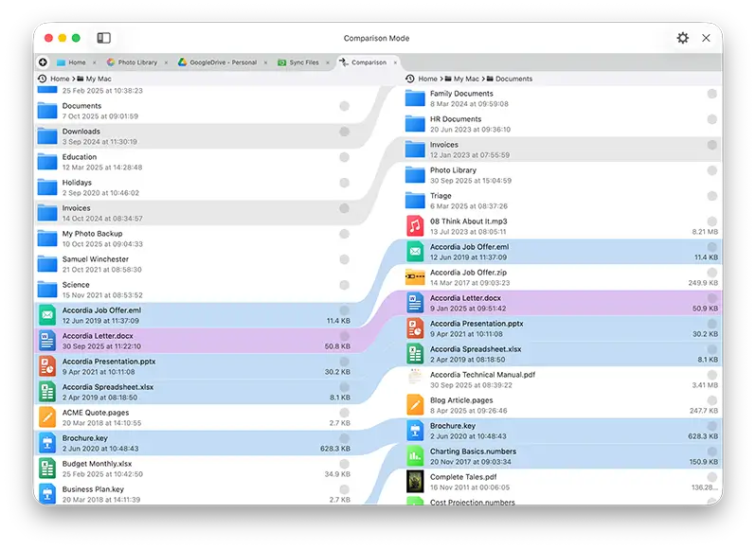Click left pane Accordia Letter.docx document icon
Screen dimensions: 756x549
47,341
